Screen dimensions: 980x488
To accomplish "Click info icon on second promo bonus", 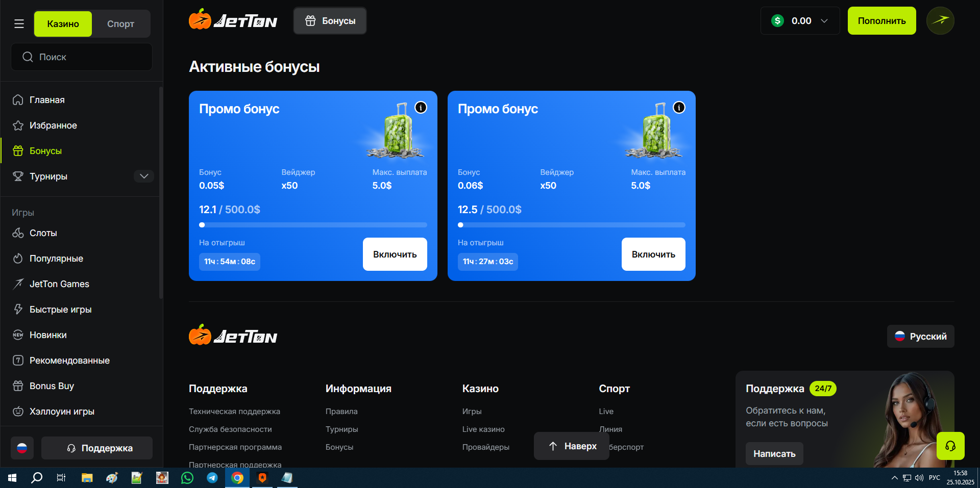I will click(x=679, y=108).
